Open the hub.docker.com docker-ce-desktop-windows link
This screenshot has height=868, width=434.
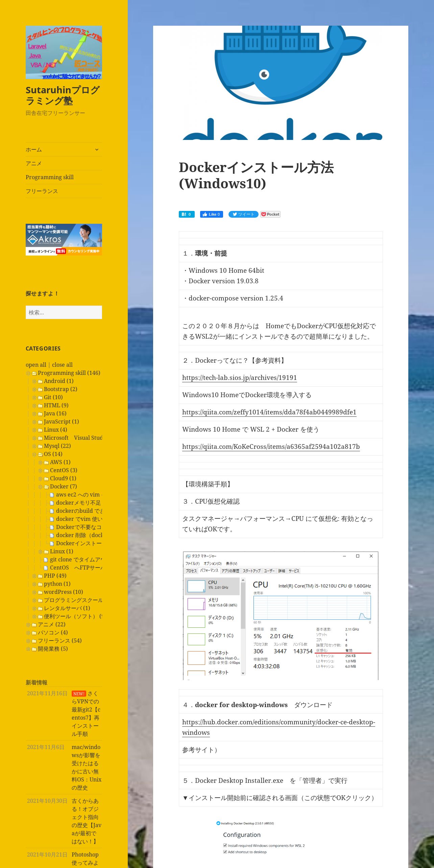tap(279, 727)
